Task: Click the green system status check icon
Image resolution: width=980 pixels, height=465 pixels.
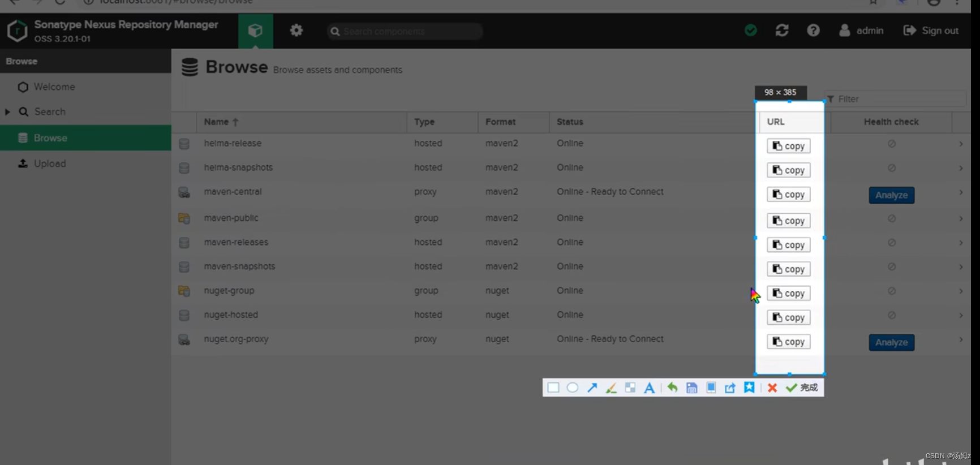Action: pos(751,31)
